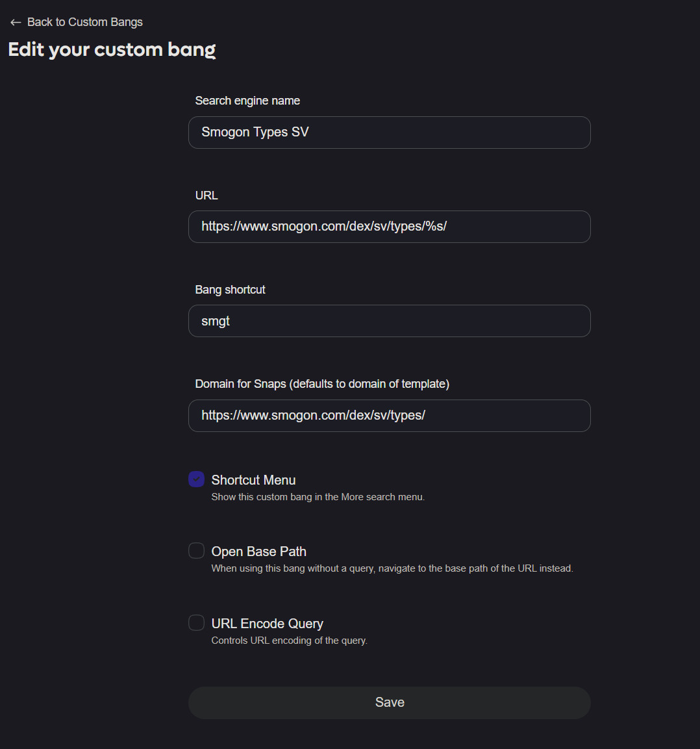Go back to Custom Bangs link
Image resolution: width=700 pixels, height=749 pixels.
pyautogui.click(x=84, y=22)
